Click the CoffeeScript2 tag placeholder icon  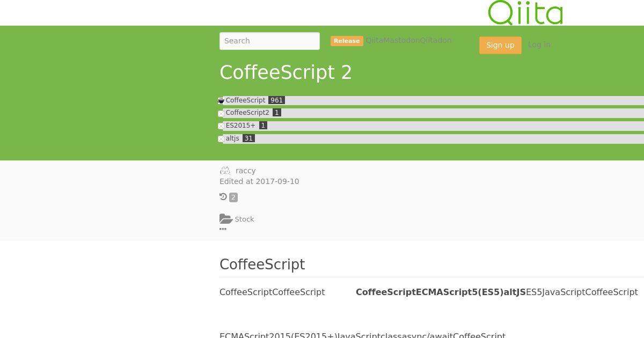[x=221, y=113]
